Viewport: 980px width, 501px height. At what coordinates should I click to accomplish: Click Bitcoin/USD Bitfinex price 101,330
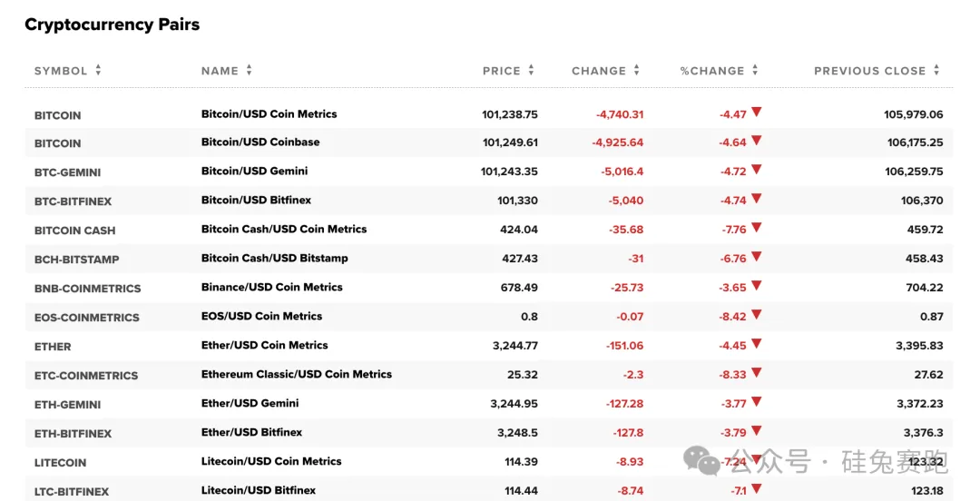[517, 201]
